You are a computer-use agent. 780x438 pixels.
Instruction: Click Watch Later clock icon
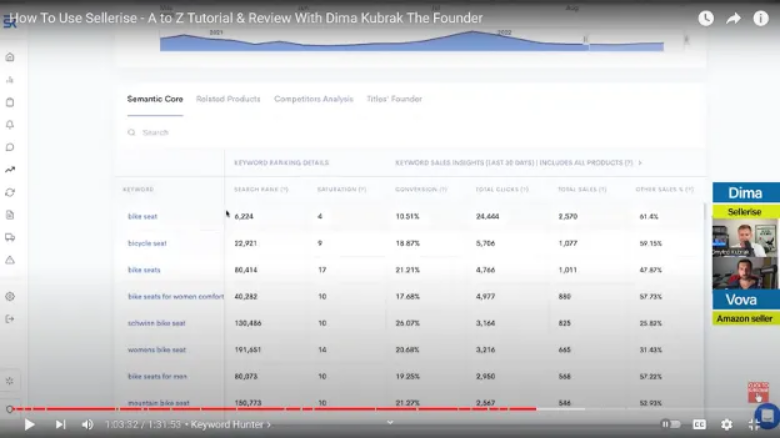point(706,18)
